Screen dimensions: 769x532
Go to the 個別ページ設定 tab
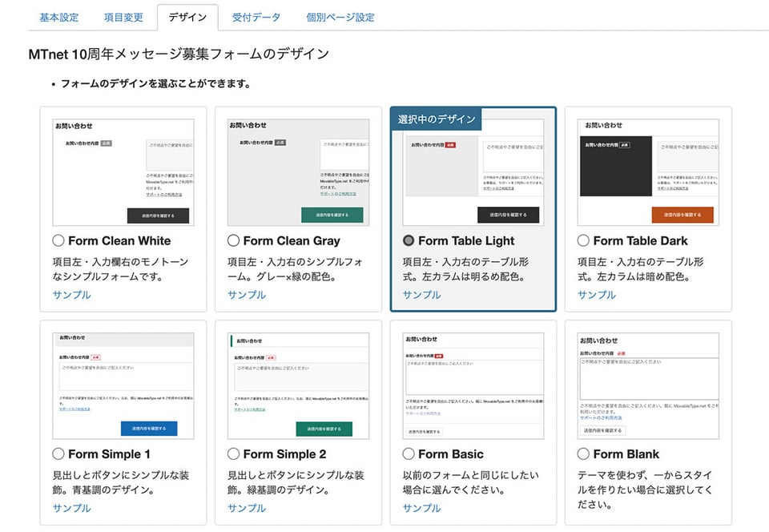[340, 18]
